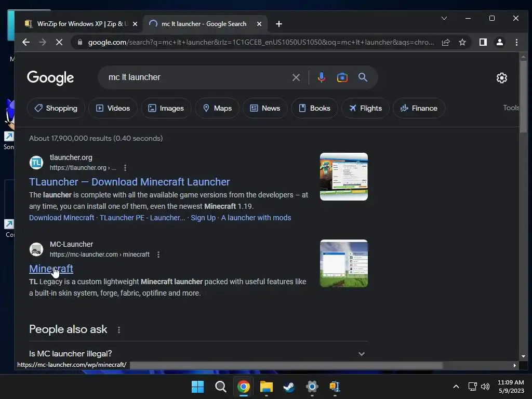Click the scroll down arrow
The height and width of the screenshot is (399, 532).
[x=523, y=356]
